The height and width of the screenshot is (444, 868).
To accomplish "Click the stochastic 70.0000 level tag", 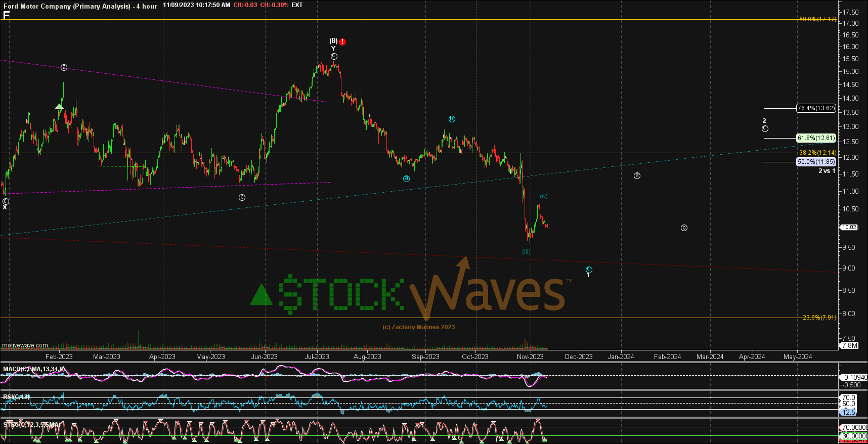I will [854, 427].
